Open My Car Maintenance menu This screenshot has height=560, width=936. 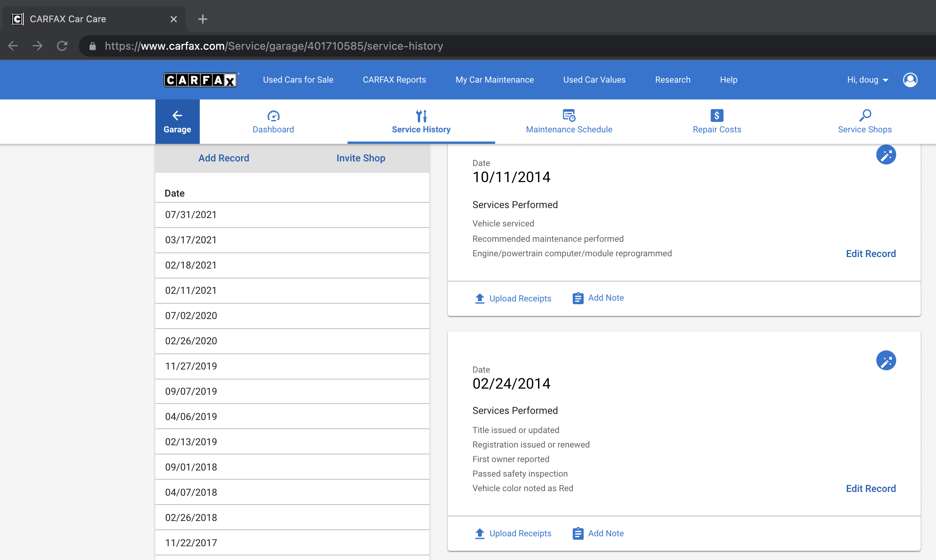494,80
